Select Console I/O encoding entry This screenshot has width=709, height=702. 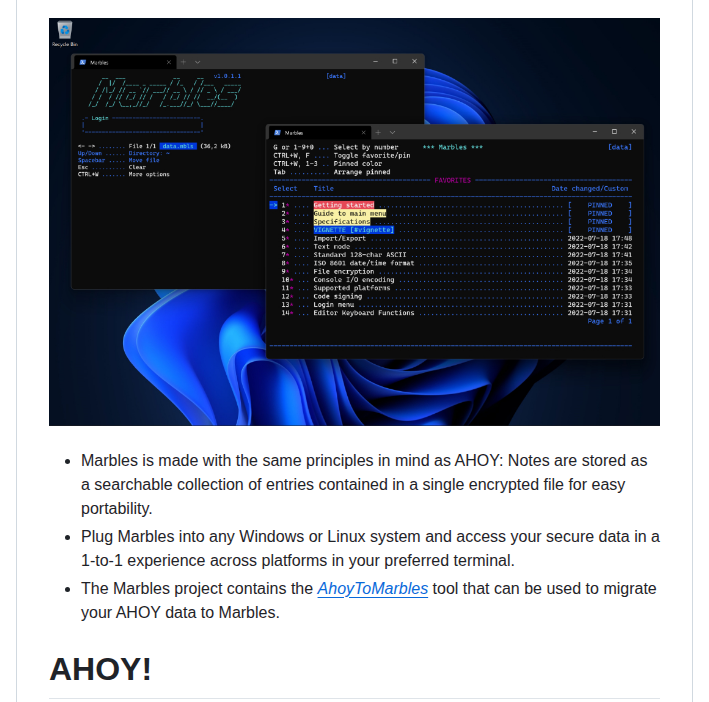(x=354, y=279)
